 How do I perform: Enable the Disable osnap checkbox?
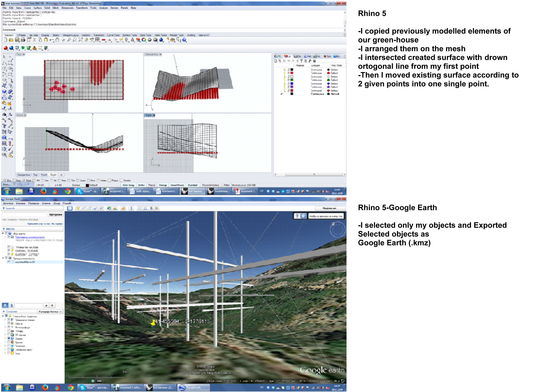pos(122,180)
